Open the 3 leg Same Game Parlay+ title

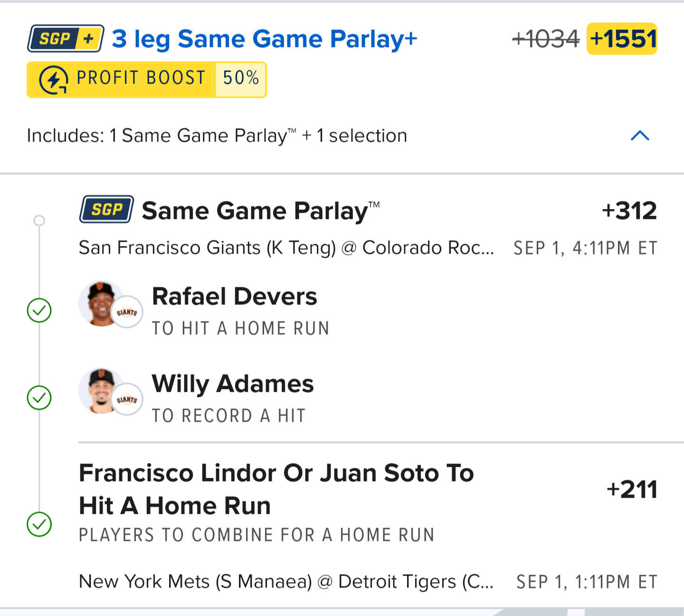click(x=264, y=39)
